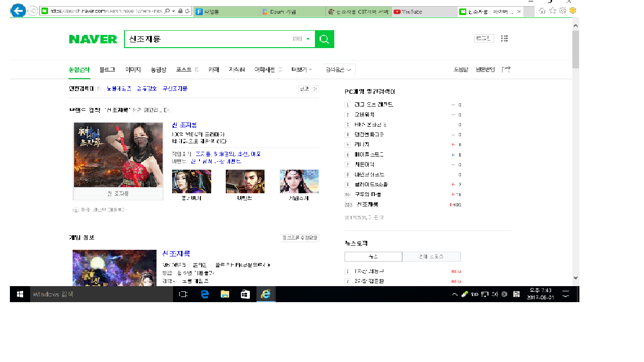Click the NAVER logo
This screenshot has width=644, height=362.
tap(93, 39)
